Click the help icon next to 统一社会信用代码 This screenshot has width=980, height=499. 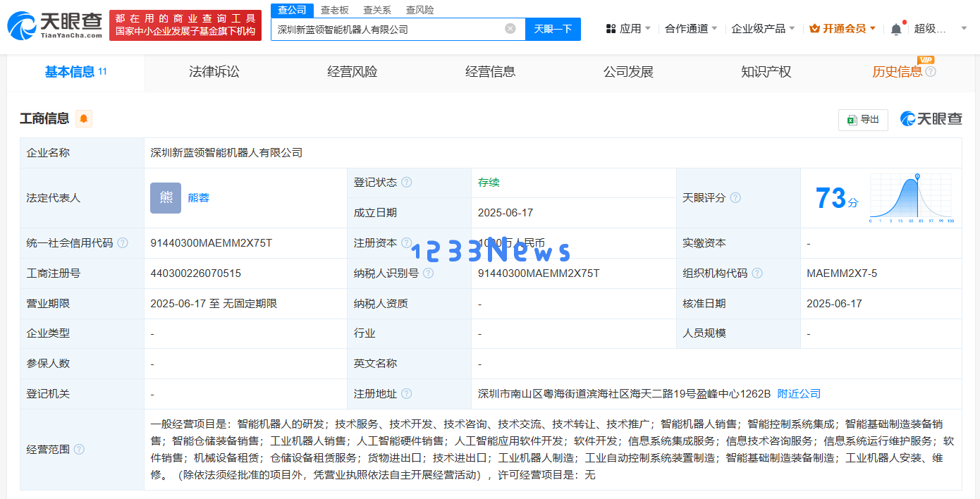click(x=123, y=243)
